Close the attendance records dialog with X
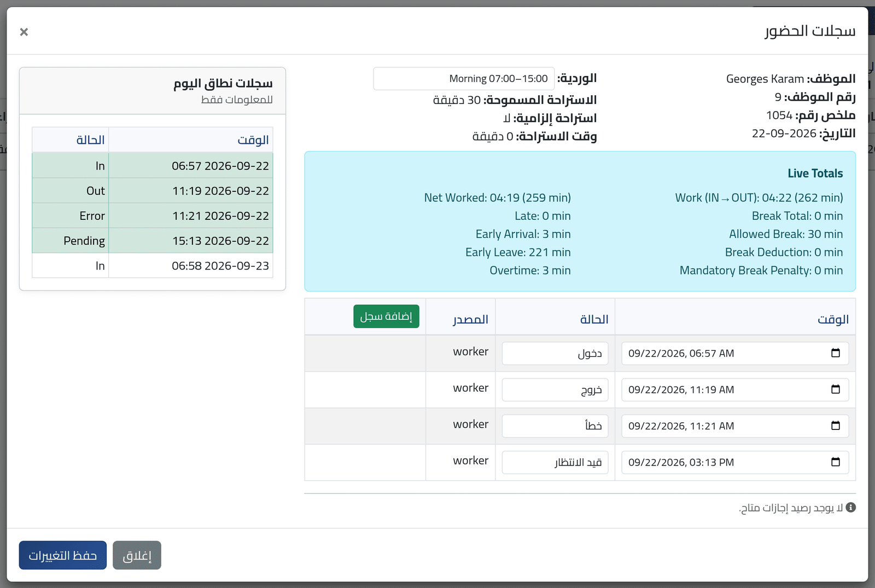The width and height of the screenshot is (875, 588). 24,32
